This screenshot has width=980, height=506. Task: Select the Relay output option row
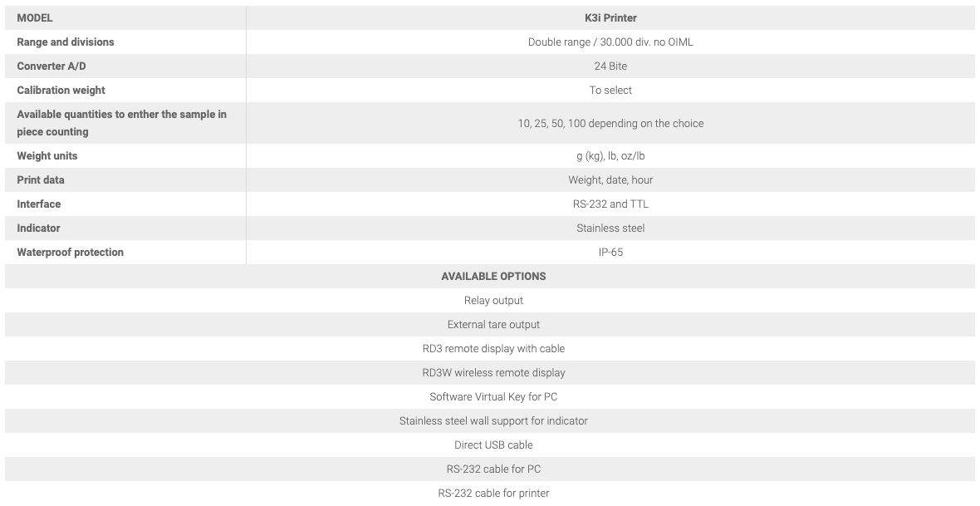point(493,300)
